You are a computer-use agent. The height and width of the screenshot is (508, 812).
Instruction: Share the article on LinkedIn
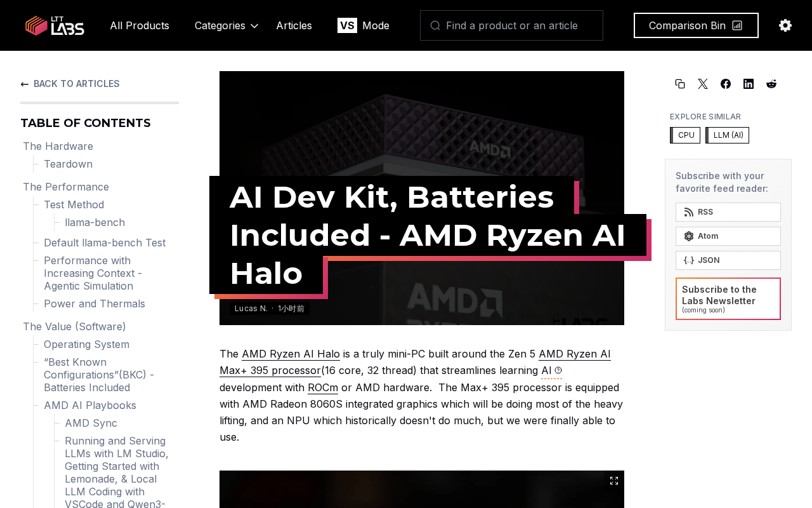click(x=749, y=84)
